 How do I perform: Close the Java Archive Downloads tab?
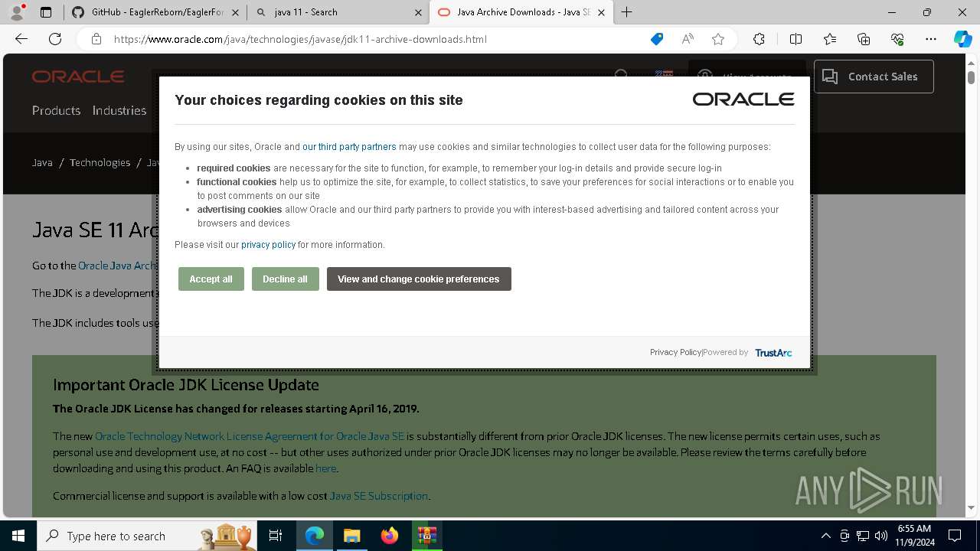[x=601, y=12]
